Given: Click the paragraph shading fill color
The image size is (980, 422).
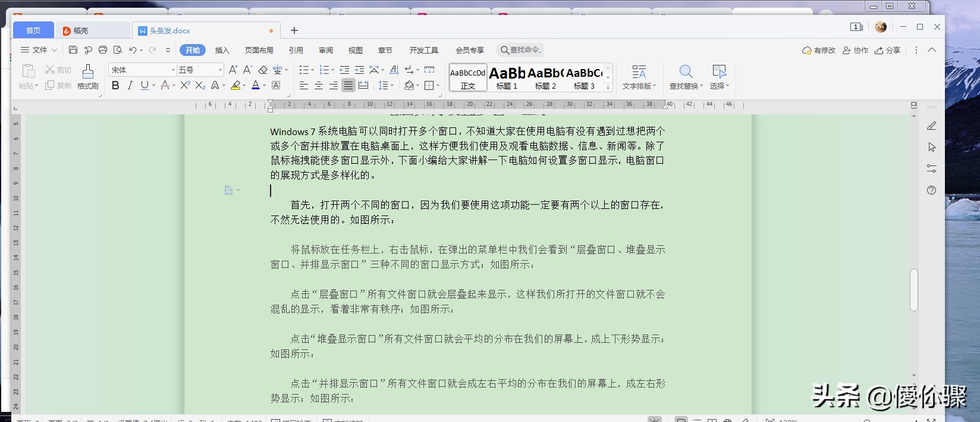Looking at the screenshot, I should click(x=409, y=86).
